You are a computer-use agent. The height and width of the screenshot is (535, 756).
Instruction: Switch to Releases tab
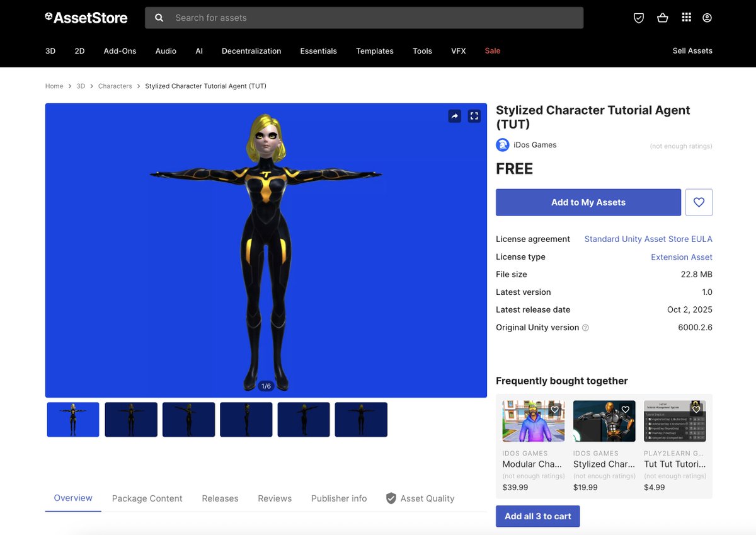pyautogui.click(x=220, y=498)
